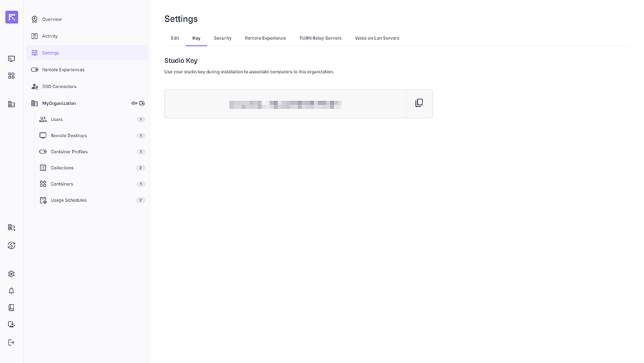Viewport: 644px width, 363px height.
Task: Click the bell notifications icon
Action: point(12,291)
